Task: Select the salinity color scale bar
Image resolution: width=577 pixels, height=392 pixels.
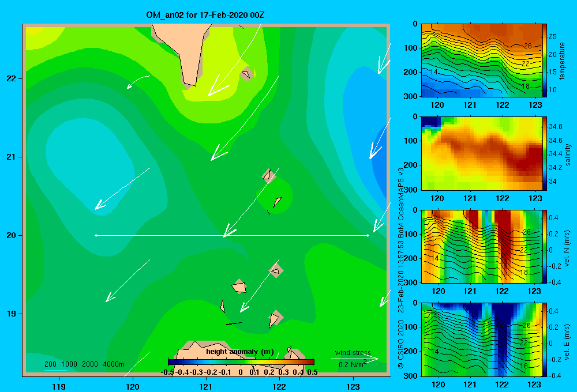Action: (545, 153)
